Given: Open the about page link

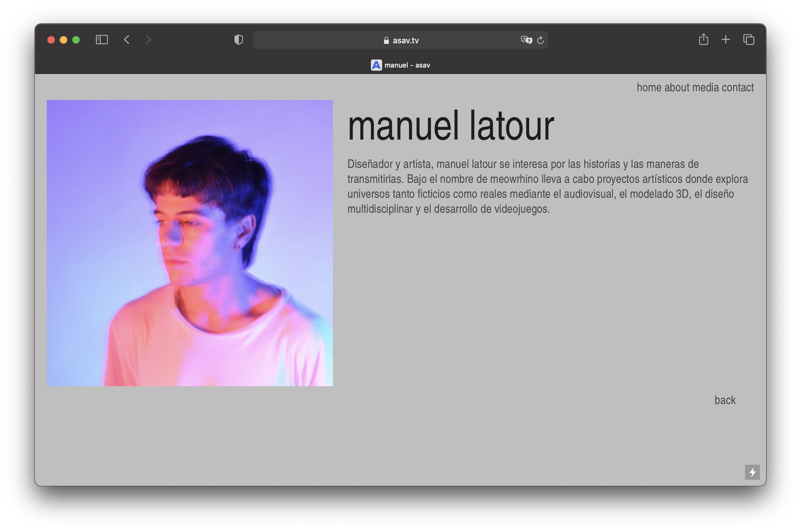Looking at the screenshot, I should tap(677, 88).
